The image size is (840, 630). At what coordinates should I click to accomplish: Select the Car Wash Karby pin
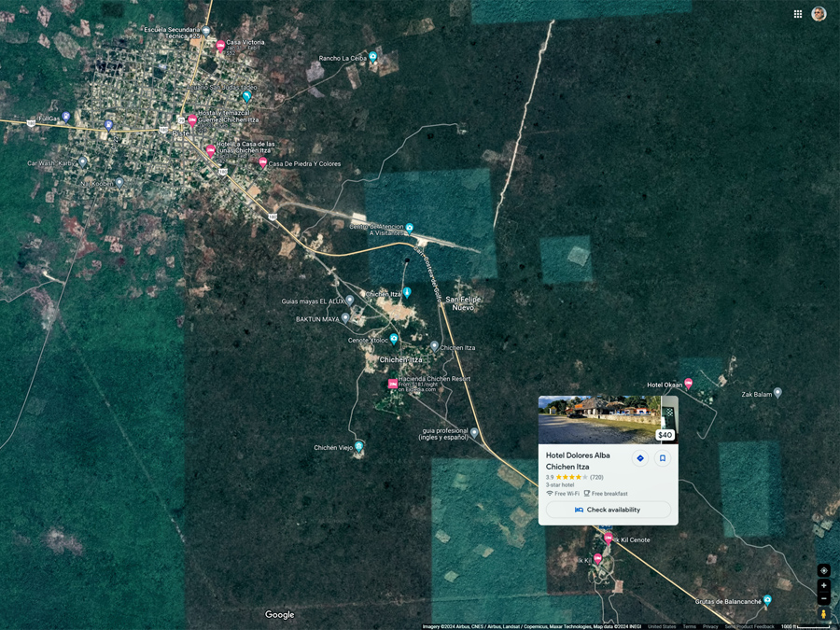[82, 161]
